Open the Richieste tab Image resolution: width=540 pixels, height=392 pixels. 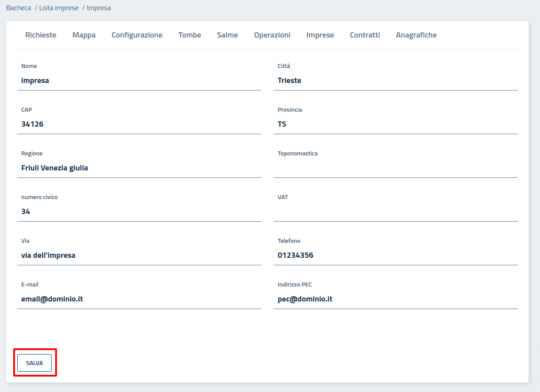[41, 35]
